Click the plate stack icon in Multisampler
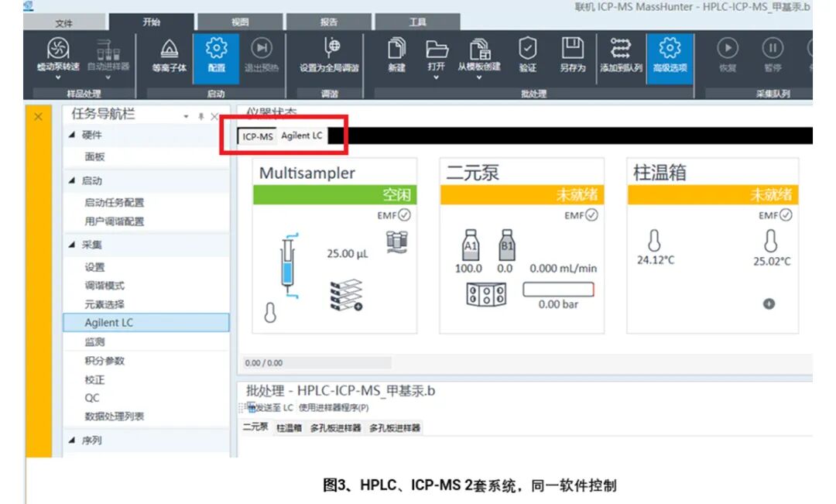Viewport: 836px width, 504px height. (x=347, y=295)
